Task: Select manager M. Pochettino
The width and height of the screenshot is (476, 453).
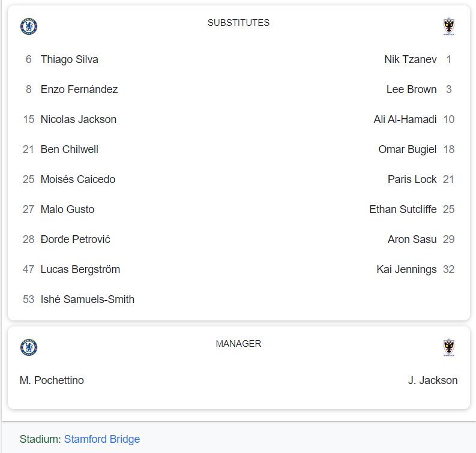Action: tap(52, 380)
